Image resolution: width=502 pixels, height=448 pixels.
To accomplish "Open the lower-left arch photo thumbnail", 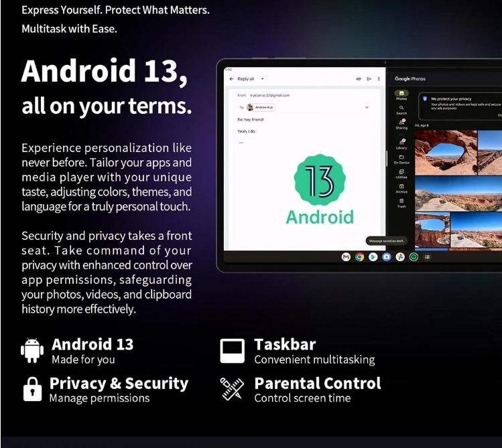I will pos(432,230).
